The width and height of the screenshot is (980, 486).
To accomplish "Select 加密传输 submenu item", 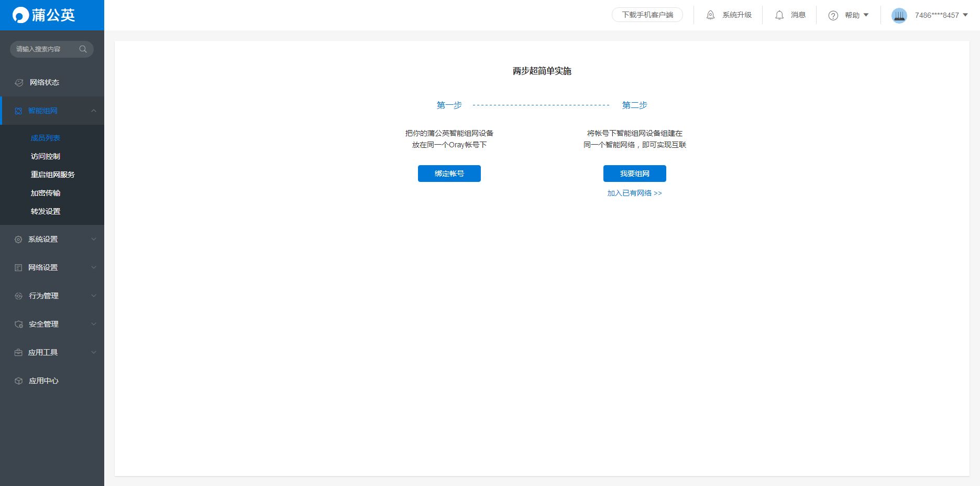I will coord(46,193).
